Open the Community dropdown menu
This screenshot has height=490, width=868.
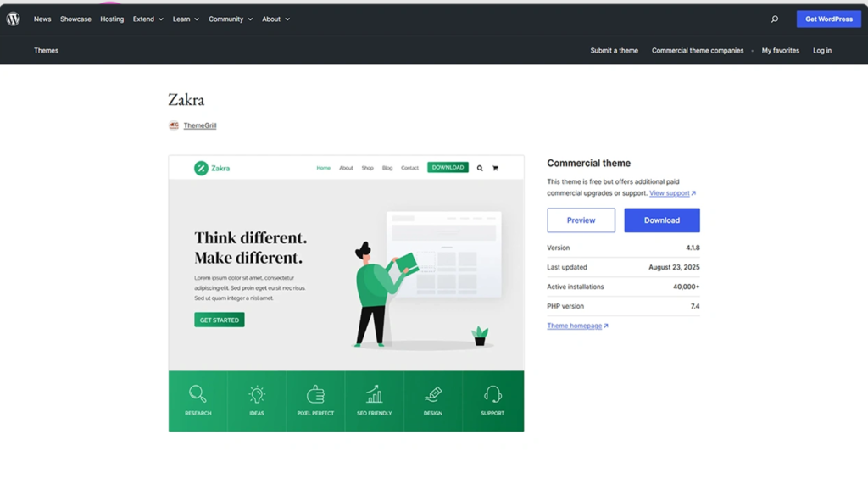(231, 19)
